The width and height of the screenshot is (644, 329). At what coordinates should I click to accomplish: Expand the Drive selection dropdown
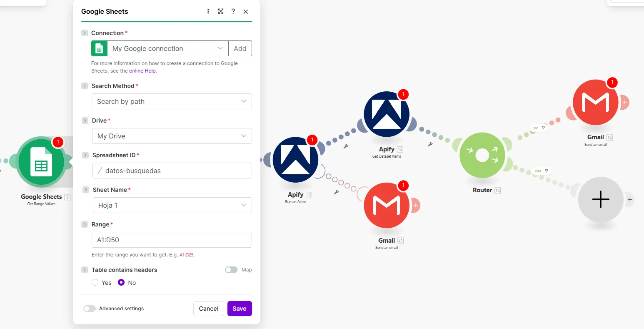[172, 136]
